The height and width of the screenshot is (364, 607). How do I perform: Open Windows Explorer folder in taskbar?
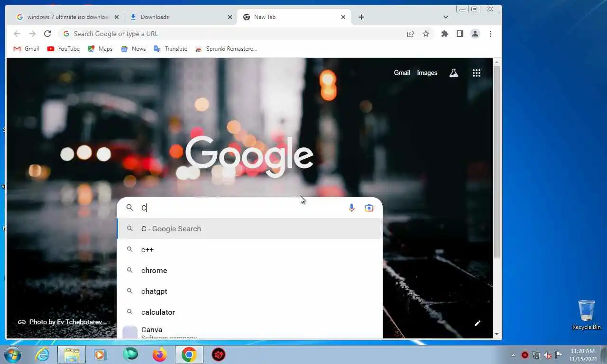pyautogui.click(x=72, y=355)
